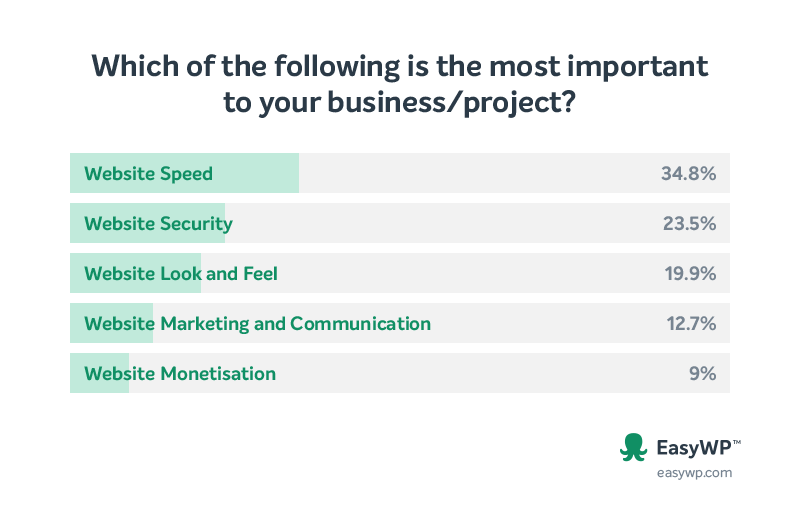Screen dimensions: 800x510
Task: Select Website Marketing and Communication label
Action: pos(258,323)
